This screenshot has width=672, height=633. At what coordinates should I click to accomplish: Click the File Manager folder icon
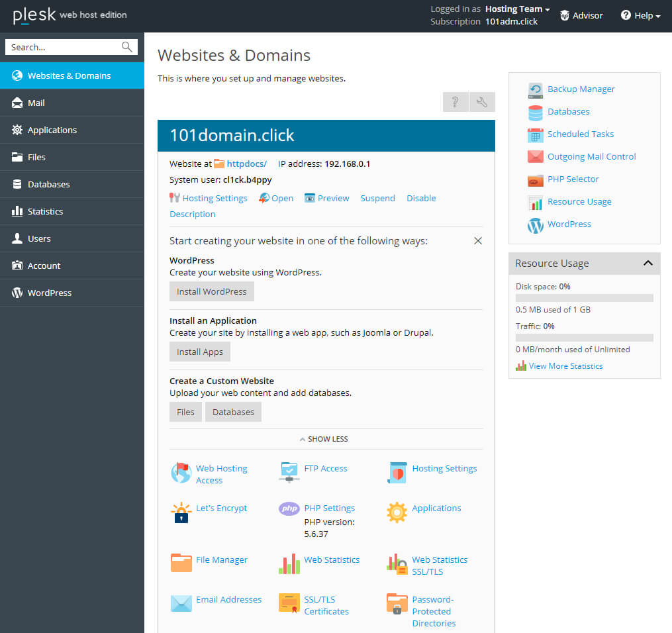[x=181, y=563]
